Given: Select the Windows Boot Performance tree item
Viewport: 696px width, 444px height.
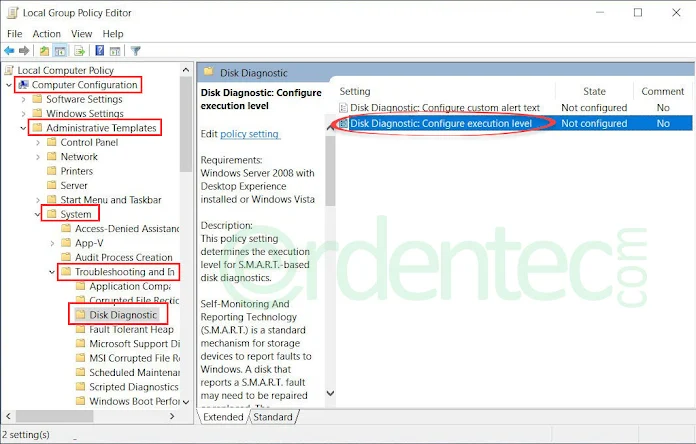Looking at the screenshot, I should [x=134, y=401].
